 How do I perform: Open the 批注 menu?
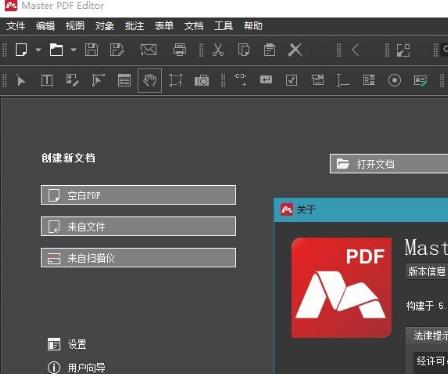point(134,26)
